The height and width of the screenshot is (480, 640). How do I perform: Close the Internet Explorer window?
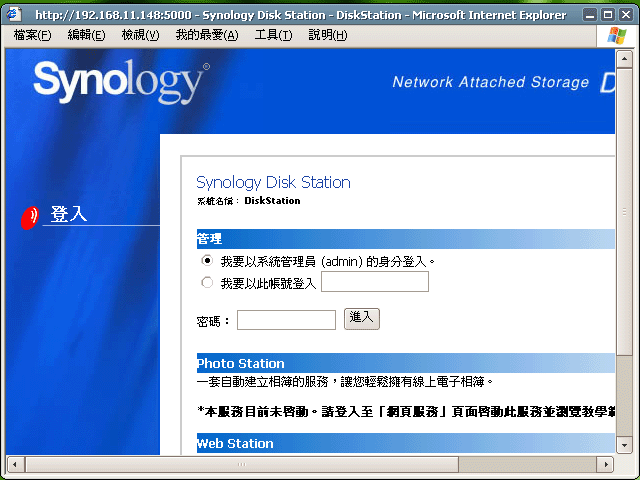[626, 15]
